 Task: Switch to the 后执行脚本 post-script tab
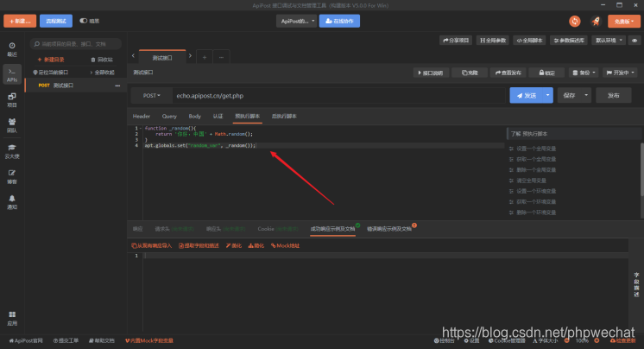coord(284,117)
